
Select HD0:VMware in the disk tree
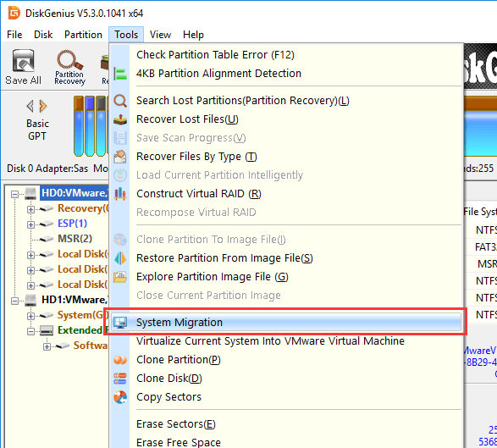(75, 193)
